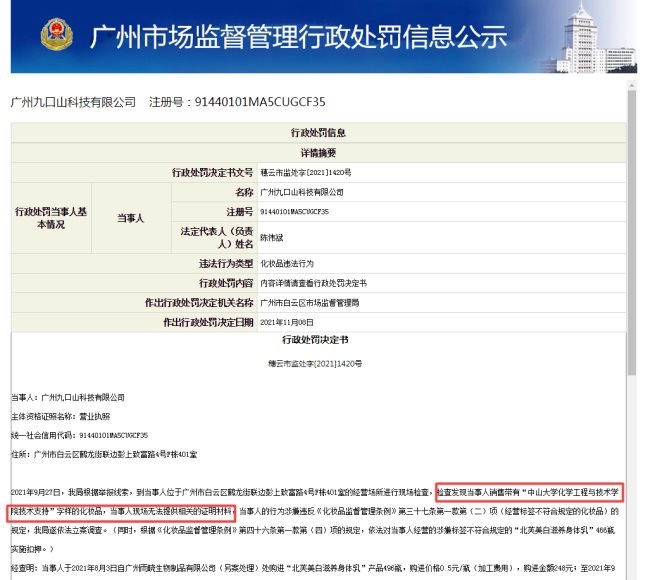Click the authority name 广州市白云区市场监督管理局

point(311,302)
